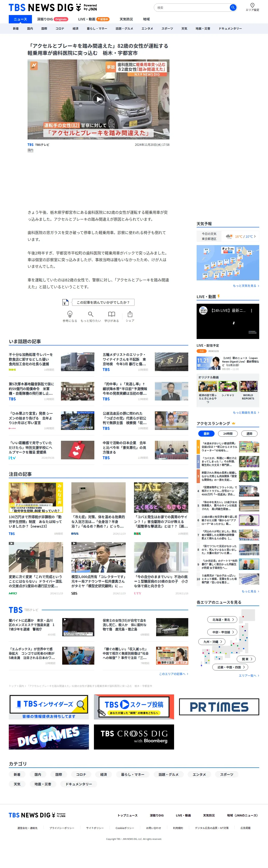This screenshot has height=868, width=268.
Task: Open the 闇バイトに応募か 東京・品川 article
Action: pos(31,624)
